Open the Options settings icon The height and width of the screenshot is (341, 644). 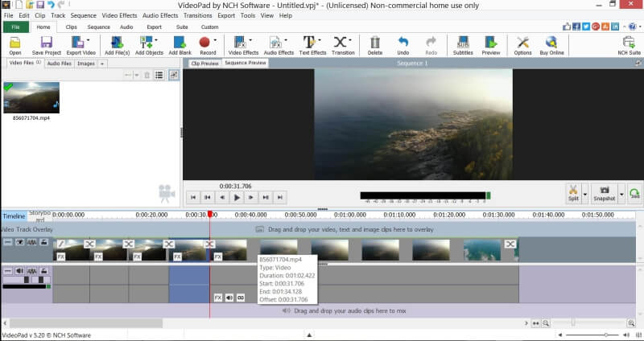[522, 45]
